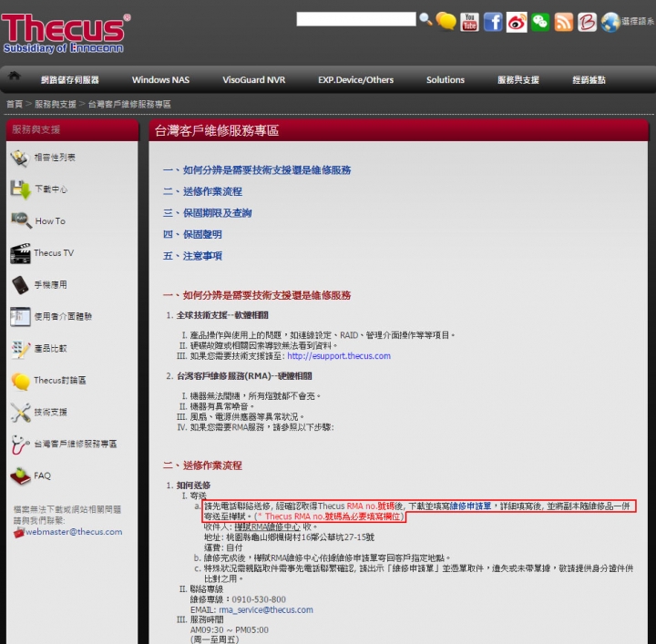
Task: Open the 維修申請單 download link
Action: coord(470,506)
